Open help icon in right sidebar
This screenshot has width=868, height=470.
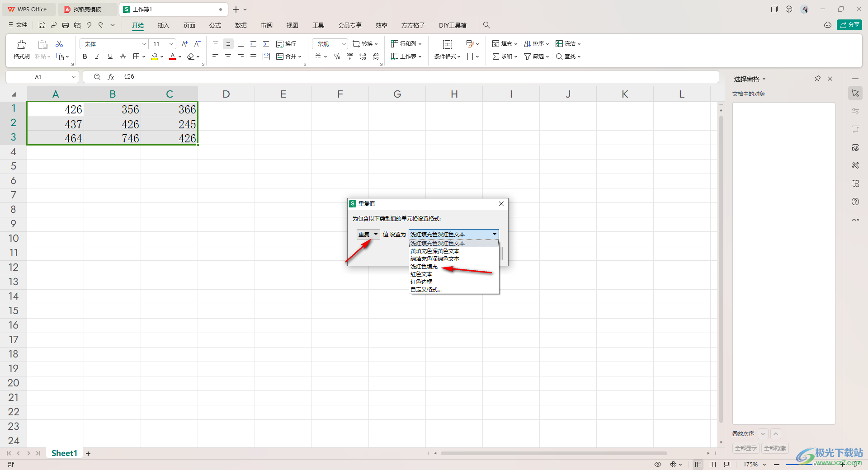click(x=855, y=202)
